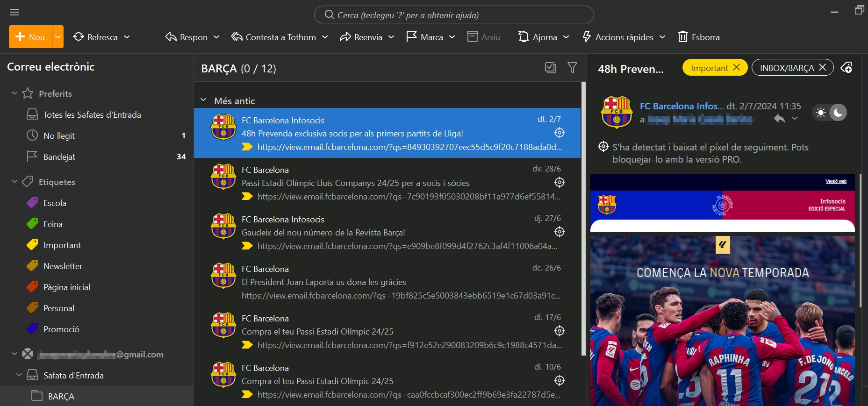Open the Reenvia dropdown arrow

[391, 37]
